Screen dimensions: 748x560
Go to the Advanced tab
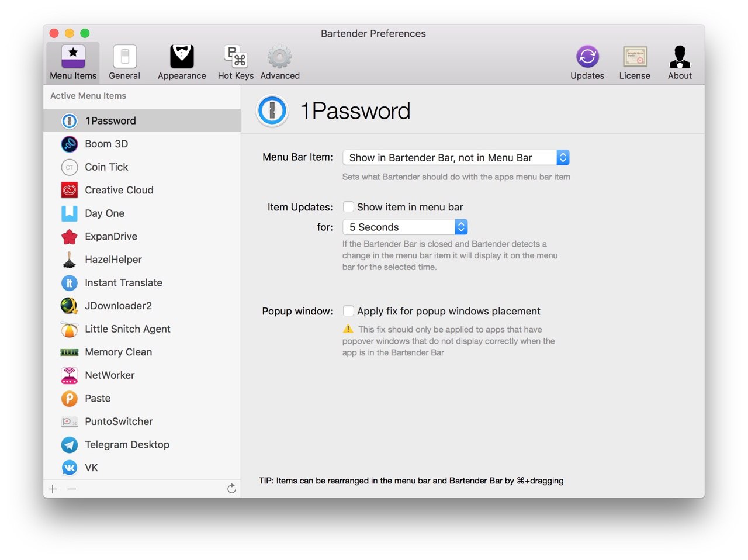280,63
